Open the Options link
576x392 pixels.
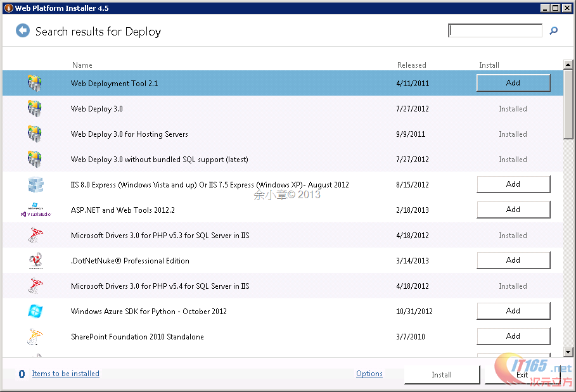coord(369,373)
